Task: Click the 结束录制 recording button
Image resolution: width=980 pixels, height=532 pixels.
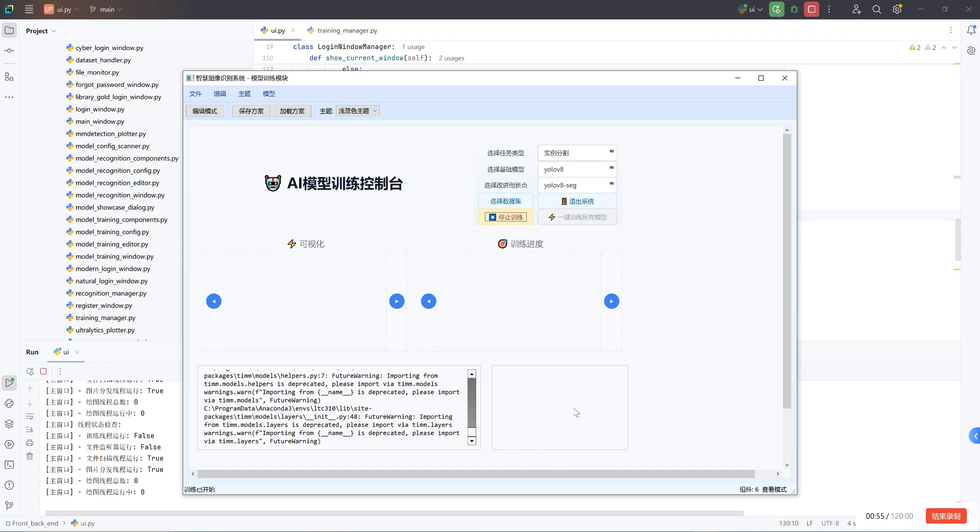Action: coord(946,516)
